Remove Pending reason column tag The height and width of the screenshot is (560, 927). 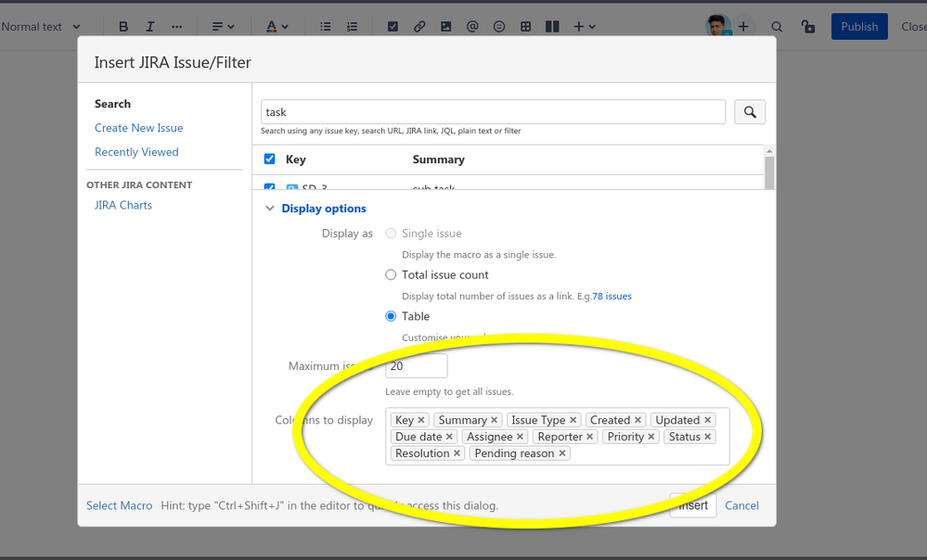[562, 453]
